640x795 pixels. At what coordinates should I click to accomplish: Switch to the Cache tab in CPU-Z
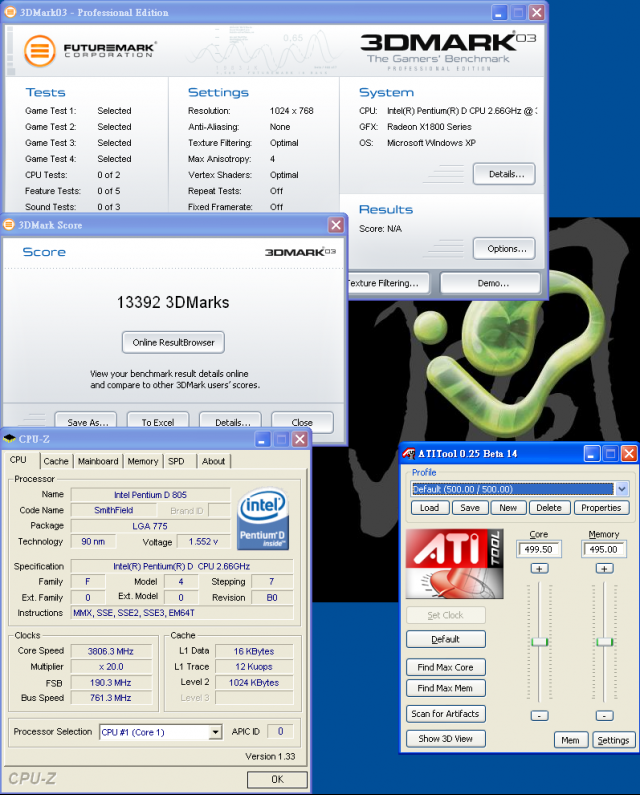click(56, 461)
